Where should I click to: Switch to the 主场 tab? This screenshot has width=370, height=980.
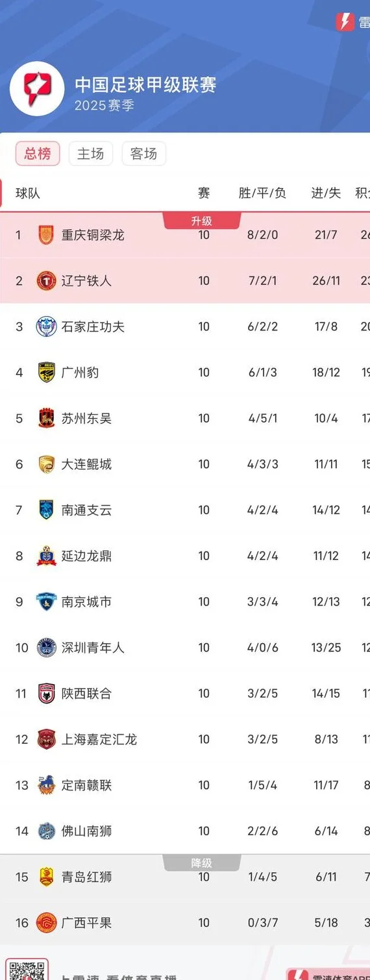coord(91,154)
